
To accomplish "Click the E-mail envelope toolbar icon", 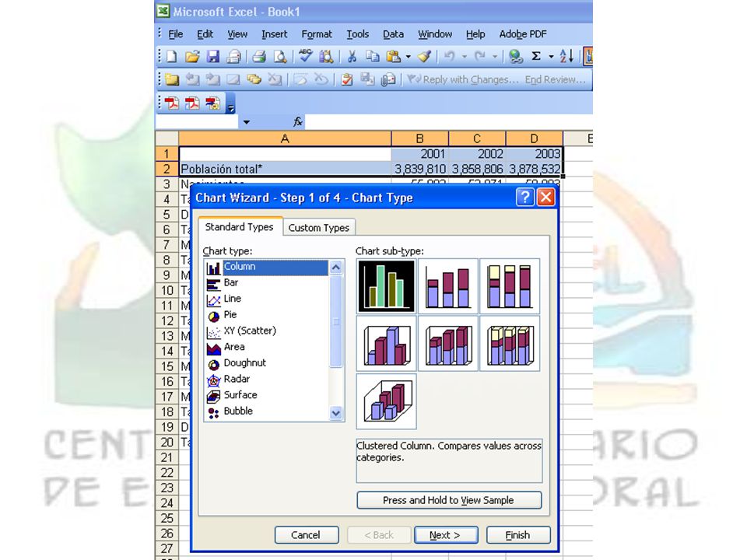I will click(233, 57).
